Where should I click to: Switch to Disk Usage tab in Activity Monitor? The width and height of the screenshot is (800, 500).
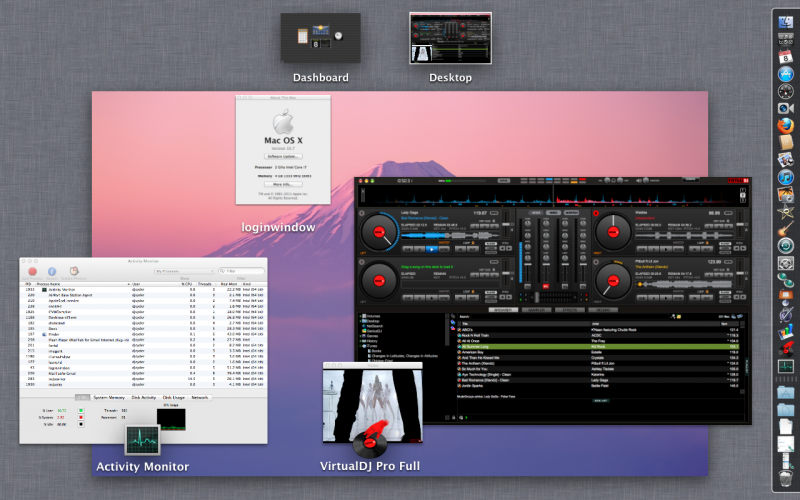tap(173, 397)
